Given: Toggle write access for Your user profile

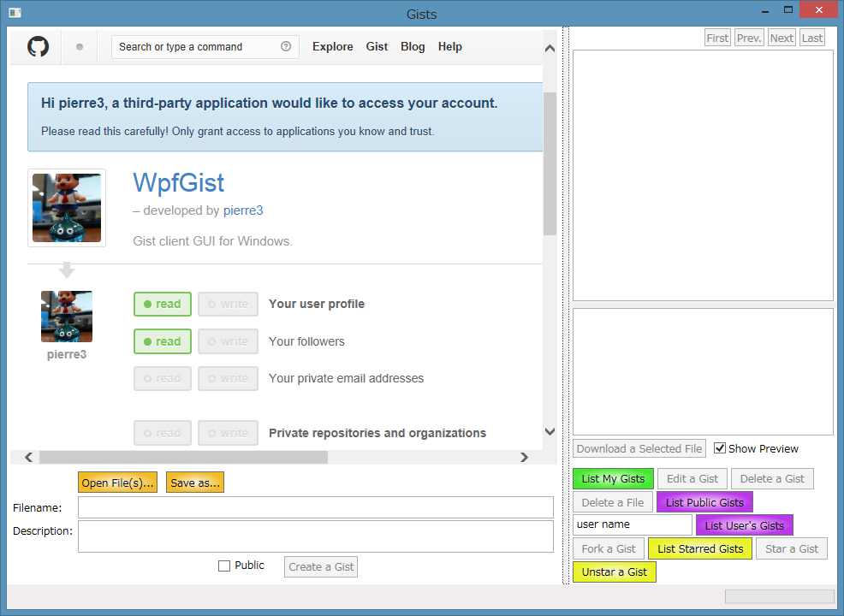Looking at the screenshot, I should (x=229, y=304).
